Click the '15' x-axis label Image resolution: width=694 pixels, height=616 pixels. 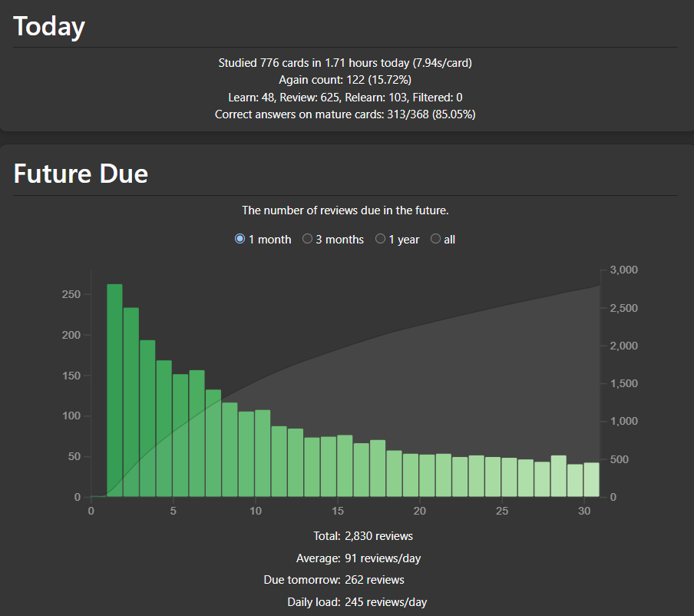(338, 511)
